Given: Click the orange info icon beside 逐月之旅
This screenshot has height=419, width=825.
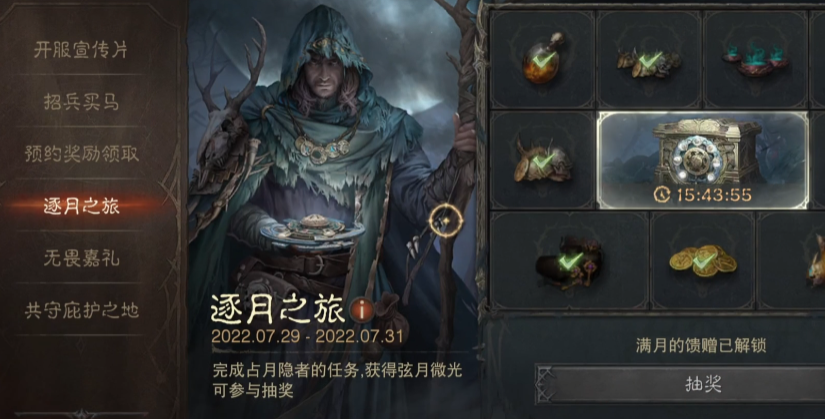Looking at the screenshot, I should point(362,310).
